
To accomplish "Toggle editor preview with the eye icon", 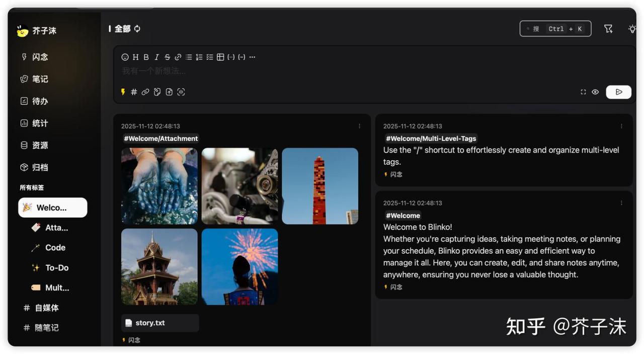I will pyautogui.click(x=595, y=92).
